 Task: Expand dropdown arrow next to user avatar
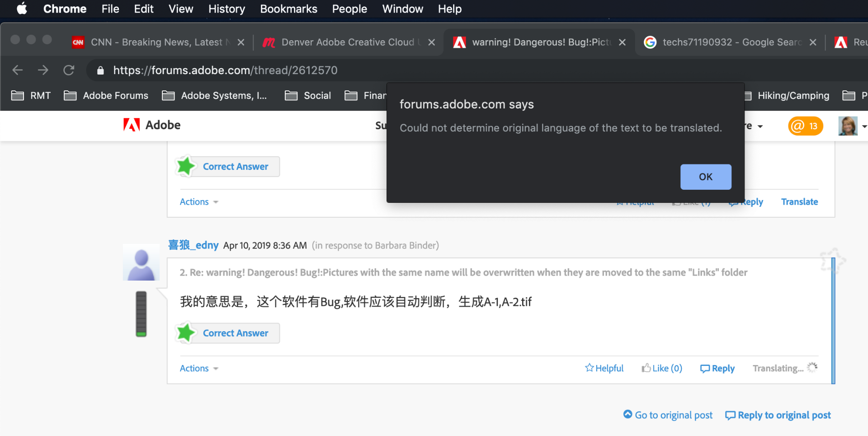click(864, 127)
